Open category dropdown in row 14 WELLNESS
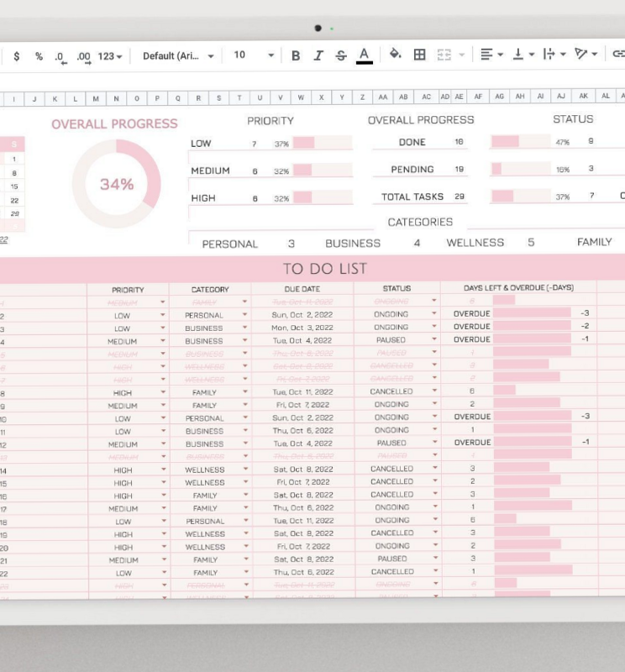Image resolution: width=625 pixels, height=672 pixels. click(245, 469)
